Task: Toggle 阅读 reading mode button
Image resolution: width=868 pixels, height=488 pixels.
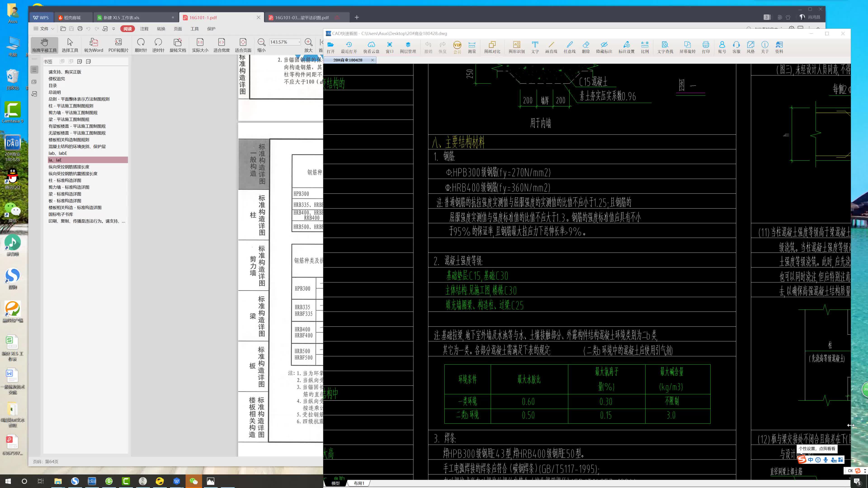Action: pos(127,29)
